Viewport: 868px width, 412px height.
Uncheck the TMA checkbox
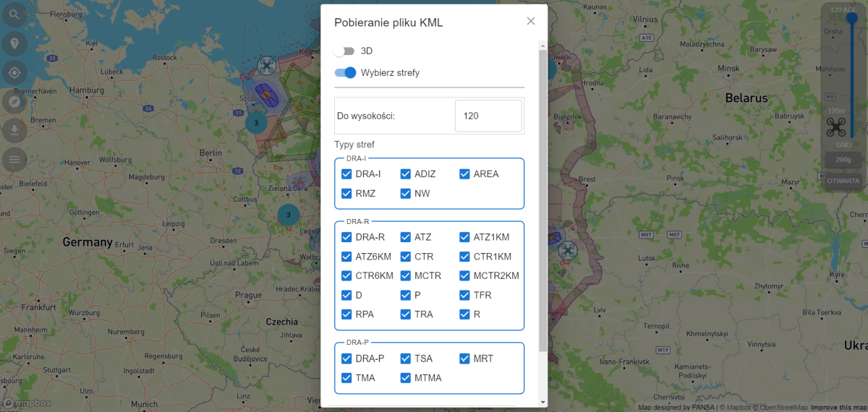(346, 378)
